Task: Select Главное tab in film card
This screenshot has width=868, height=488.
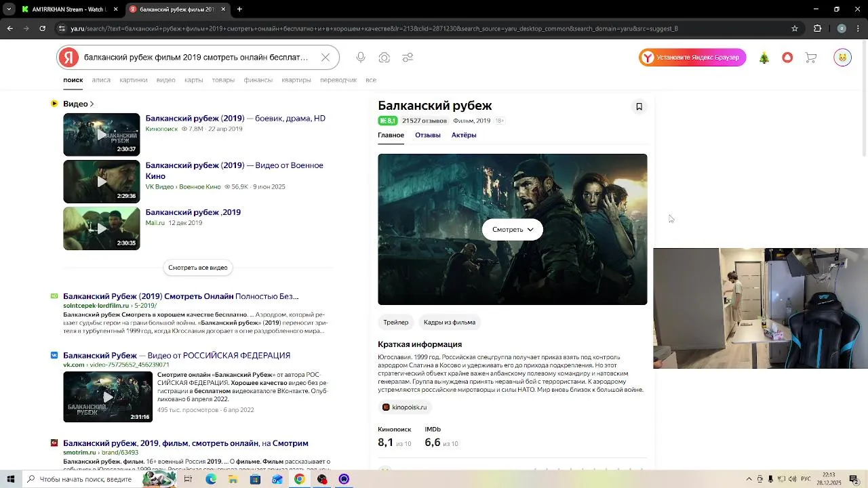Action: tap(391, 135)
